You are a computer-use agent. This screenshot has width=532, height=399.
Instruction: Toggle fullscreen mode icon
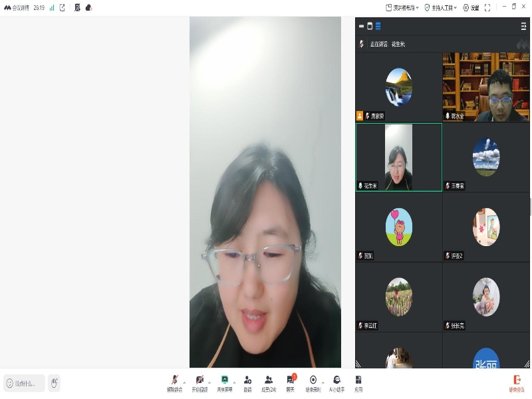point(487,8)
